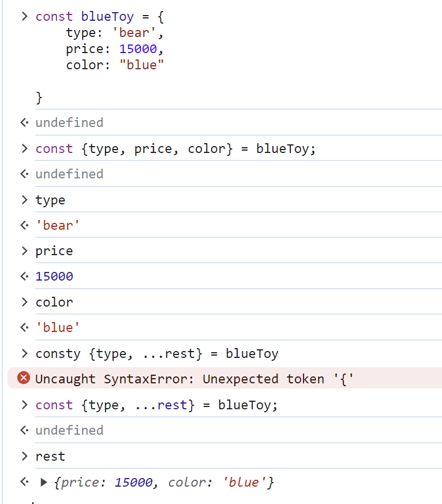Click the input chevron next to 'rest'
Screen dimensions: 442x504
[x=24, y=456]
